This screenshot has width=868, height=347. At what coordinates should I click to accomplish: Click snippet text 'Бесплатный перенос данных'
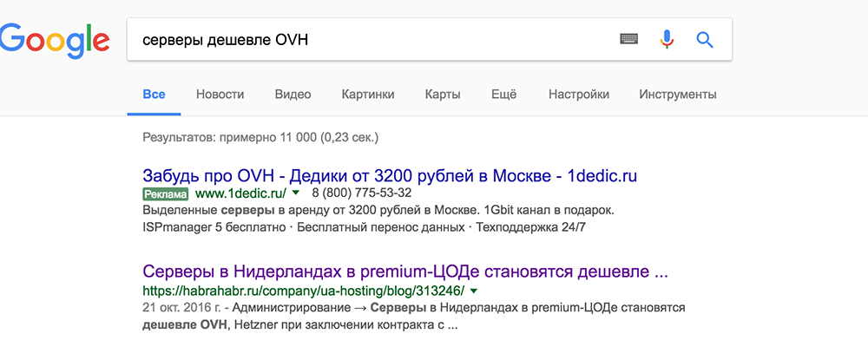pyautogui.click(x=381, y=227)
